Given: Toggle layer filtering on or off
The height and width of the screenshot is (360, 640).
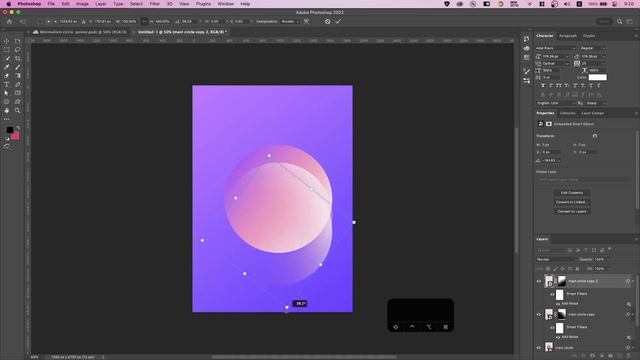Looking at the screenshot, I should 609,249.
